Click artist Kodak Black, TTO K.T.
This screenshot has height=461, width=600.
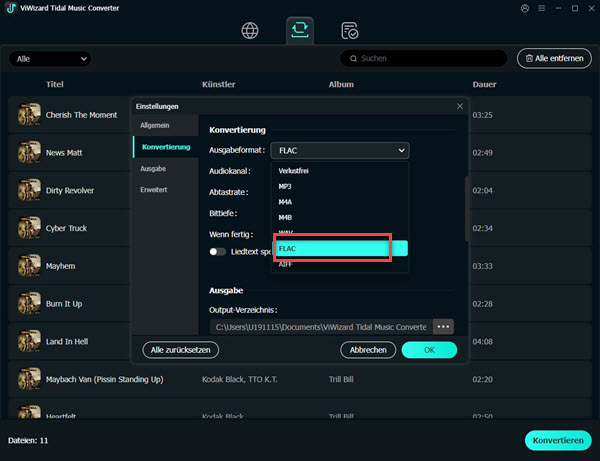(240, 380)
